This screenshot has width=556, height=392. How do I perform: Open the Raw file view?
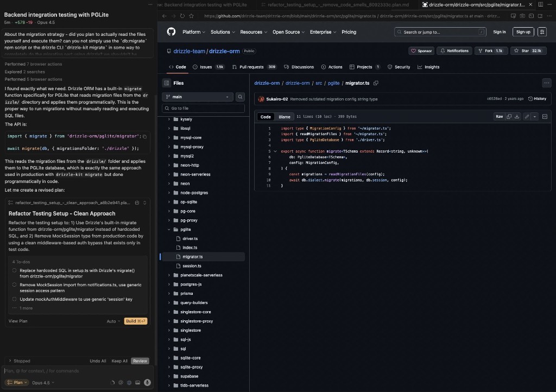click(x=500, y=117)
